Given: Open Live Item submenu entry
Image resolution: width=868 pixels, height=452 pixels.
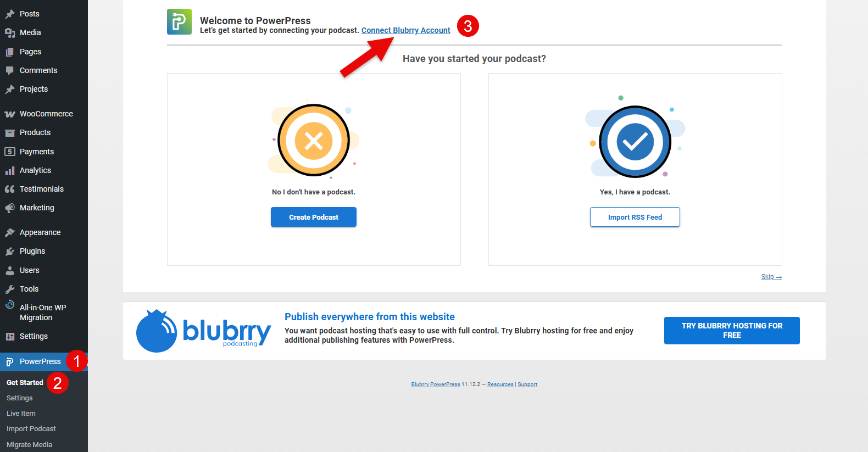Looking at the screenshot, I should point(21,414).
